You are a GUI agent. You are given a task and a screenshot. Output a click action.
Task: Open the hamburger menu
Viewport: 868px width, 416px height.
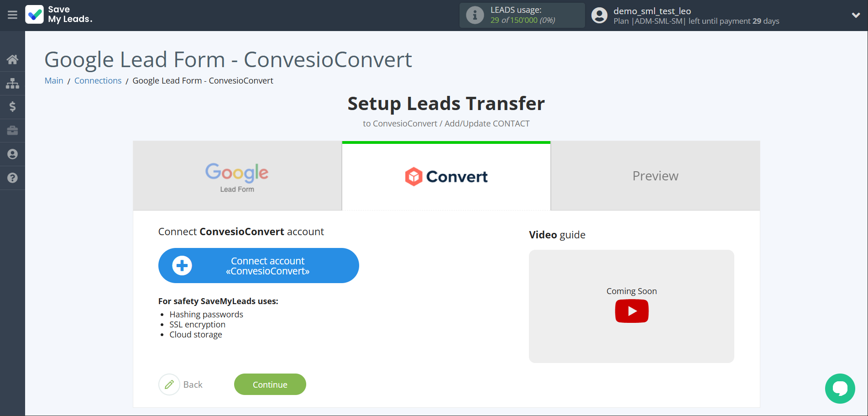click(12, 15)
